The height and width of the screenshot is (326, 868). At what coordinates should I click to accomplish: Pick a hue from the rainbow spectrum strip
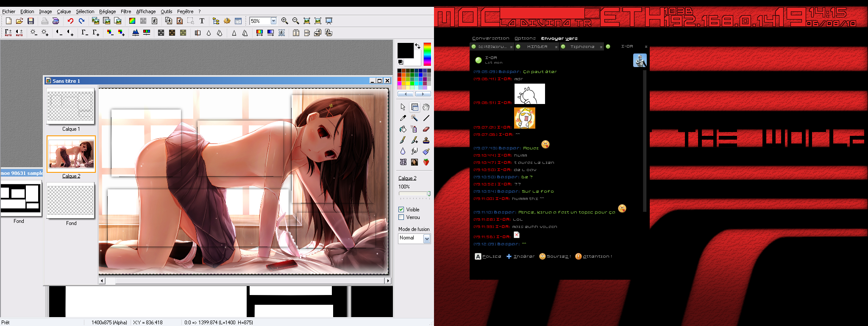click(x=427, y=54)
